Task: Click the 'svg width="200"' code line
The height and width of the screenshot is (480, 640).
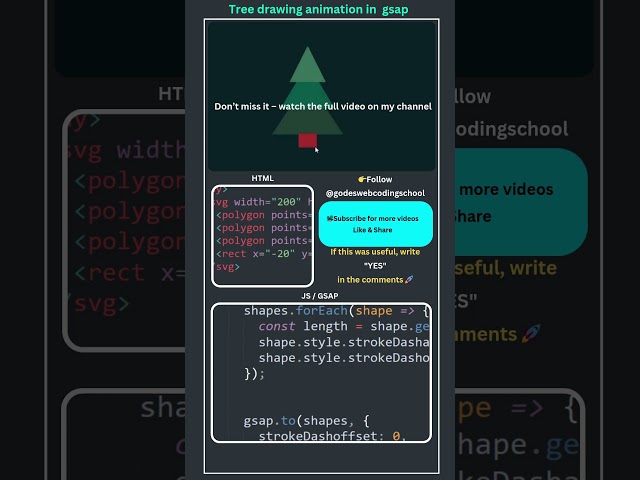Action: click(x=263, y=202)
